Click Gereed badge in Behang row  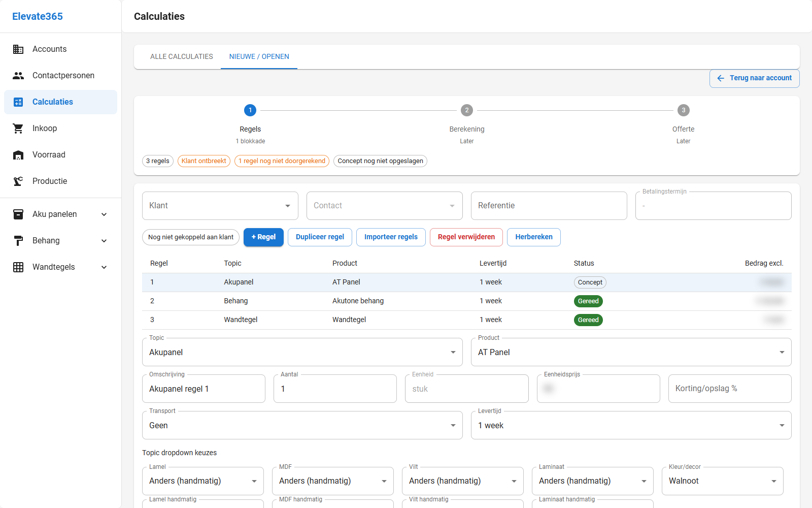tap(588, 301)
